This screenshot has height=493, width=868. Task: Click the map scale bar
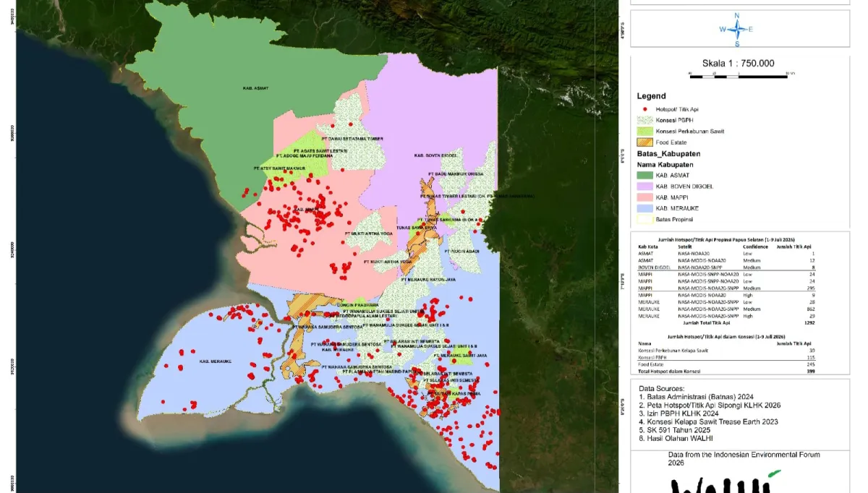738,74
